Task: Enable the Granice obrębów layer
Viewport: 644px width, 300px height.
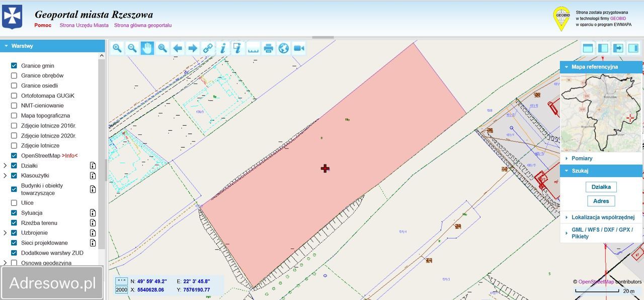Action: [14, 76]
